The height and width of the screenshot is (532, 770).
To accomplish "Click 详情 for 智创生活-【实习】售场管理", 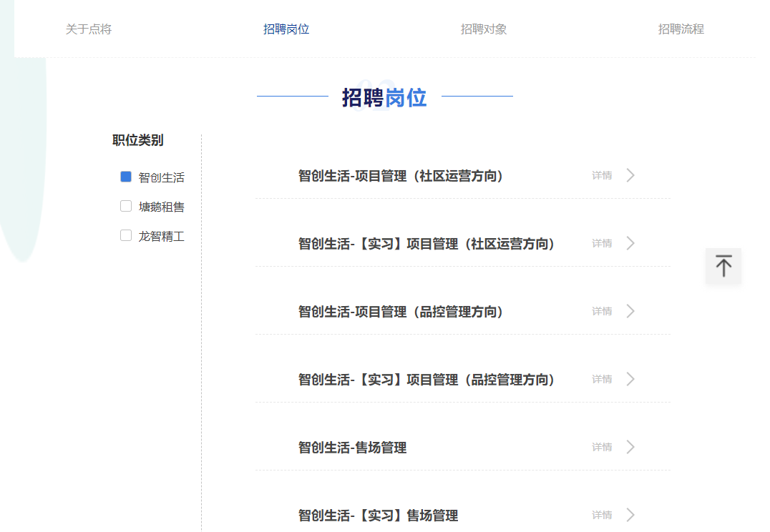I will tap(602, 515).
